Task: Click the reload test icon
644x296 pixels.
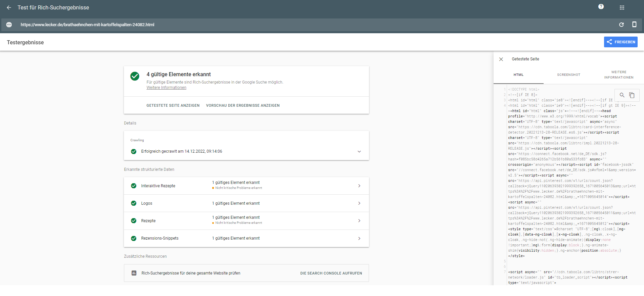Action: tap(621, 24)
